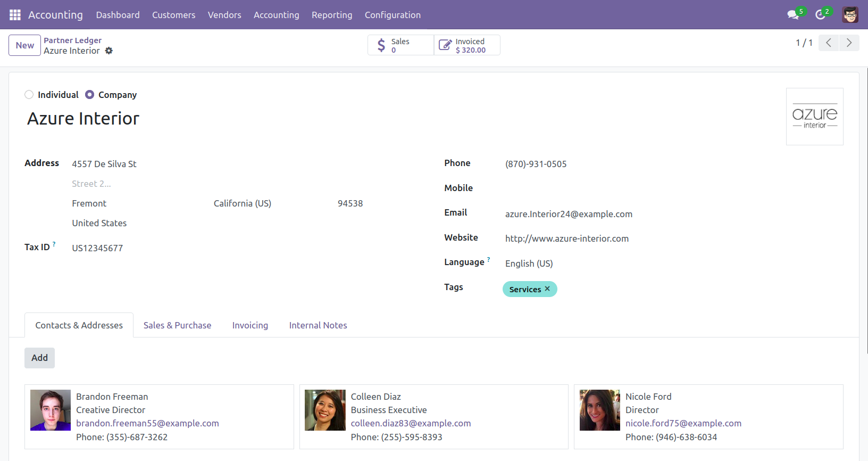Switch to the Sales & Purchase tab
Screen dimensions: 868x461
click(177, 325)
